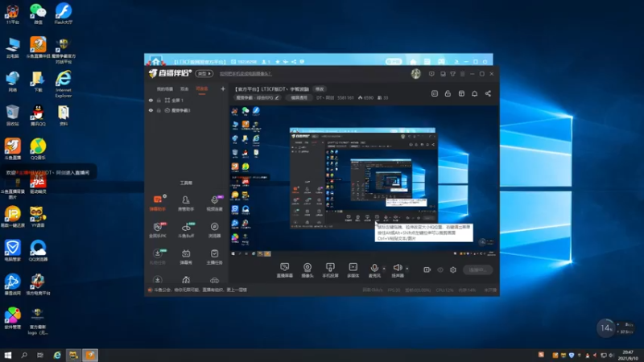Screen dimensions: 644x362
Task: Toggle visibility of the 魔兽争霸3 source
Action: point(151,110)
